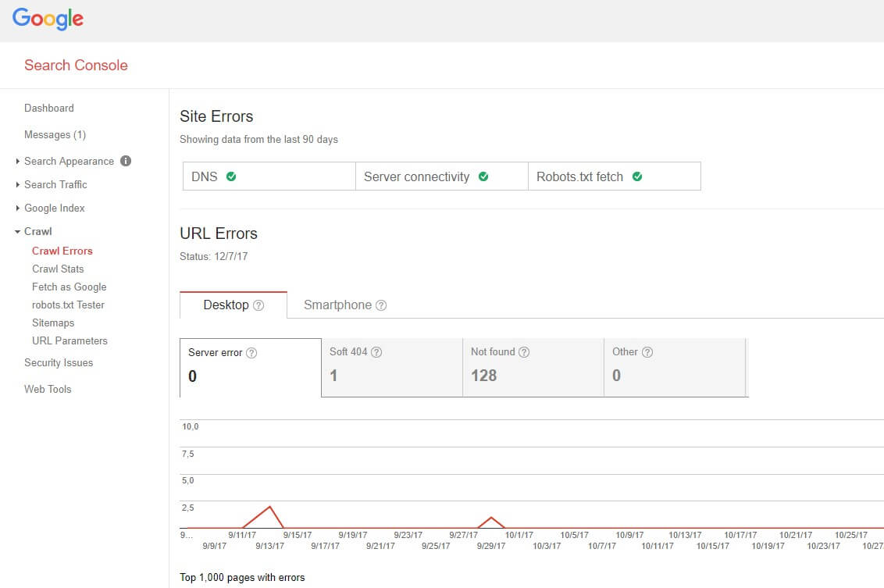Viewport: 884px width, 588px height.
Task: Click the help icon beside Server error
Action: 251,352
